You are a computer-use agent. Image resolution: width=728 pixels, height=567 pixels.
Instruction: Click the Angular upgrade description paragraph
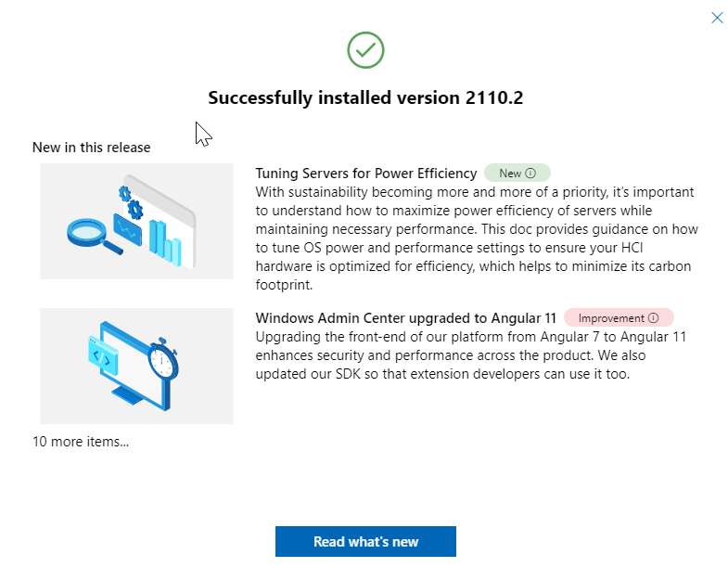tap(470, 355)
